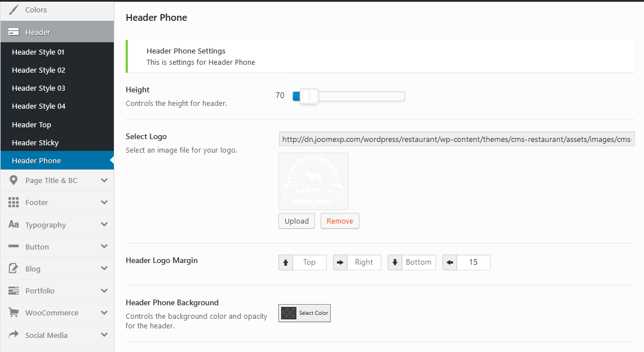Click the Height slider handle

(309, 96)
